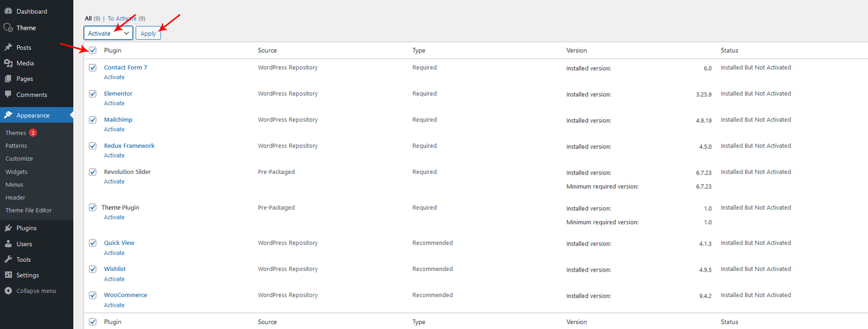The height and width of the screenshot is (329, 868).
Task: Uncheck the select-all checkbox in table header
Action: [93, 50]
